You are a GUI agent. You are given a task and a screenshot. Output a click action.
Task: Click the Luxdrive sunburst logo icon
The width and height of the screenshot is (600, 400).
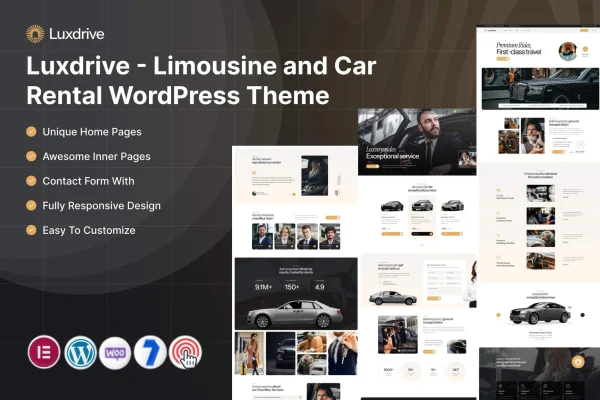tap(35, 34)
